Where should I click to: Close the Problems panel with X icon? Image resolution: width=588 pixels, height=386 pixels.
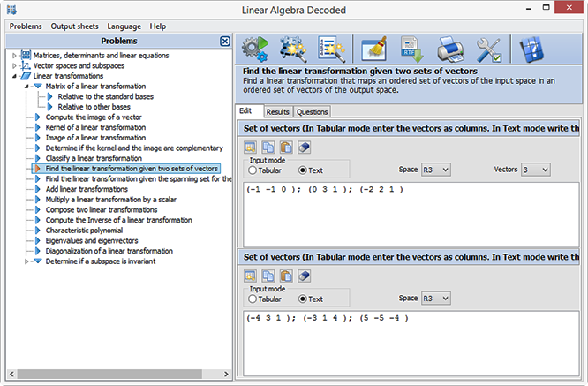[x=225, y=41]
